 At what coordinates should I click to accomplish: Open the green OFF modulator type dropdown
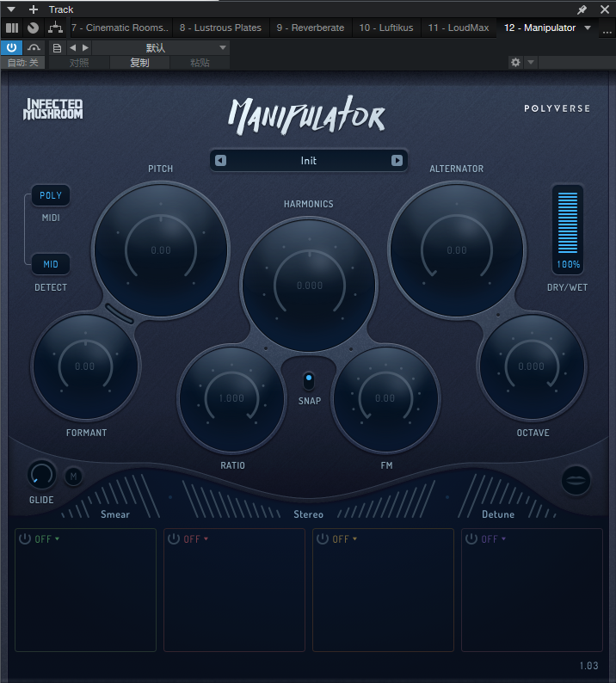click(47, 539)
